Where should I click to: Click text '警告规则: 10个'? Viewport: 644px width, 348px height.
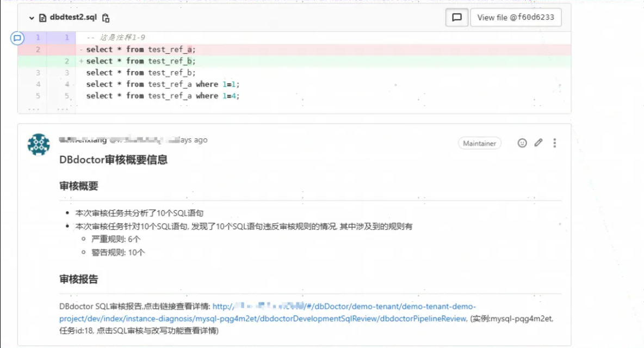118,253
